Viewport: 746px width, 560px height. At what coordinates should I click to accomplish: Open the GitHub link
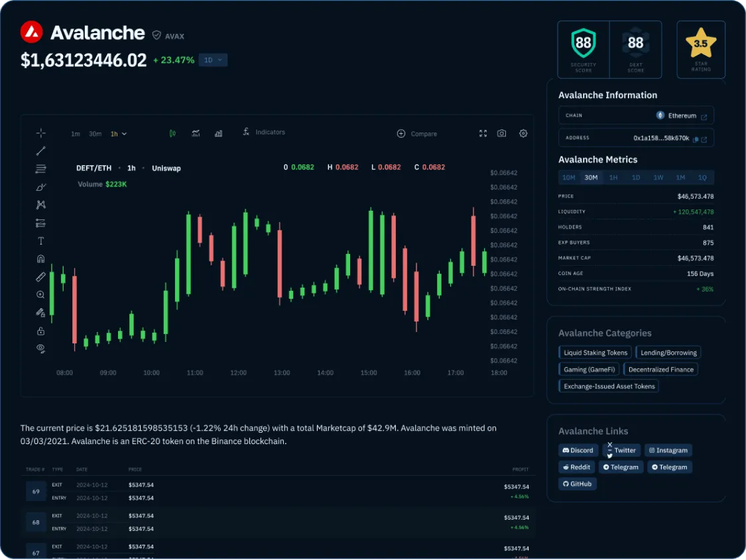click(x=578, y=484)
